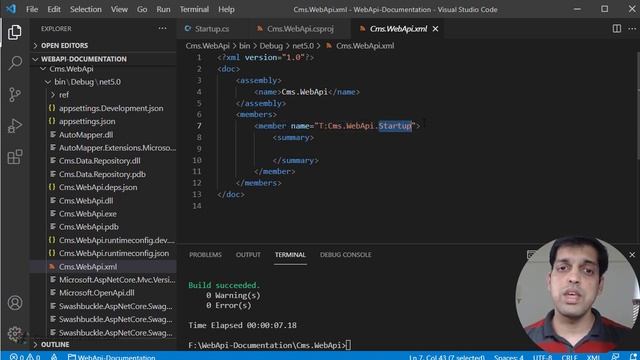Split the editor to the right

point(617,29)
